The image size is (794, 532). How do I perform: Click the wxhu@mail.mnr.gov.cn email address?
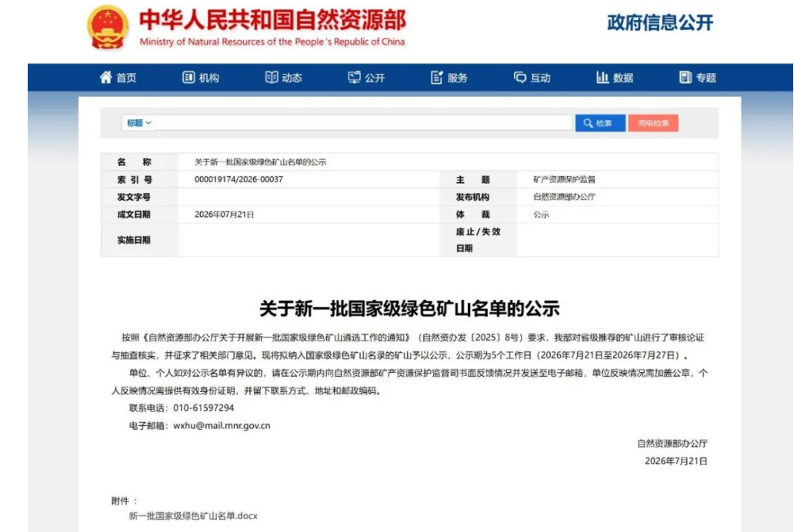click(x=222, y=426)
